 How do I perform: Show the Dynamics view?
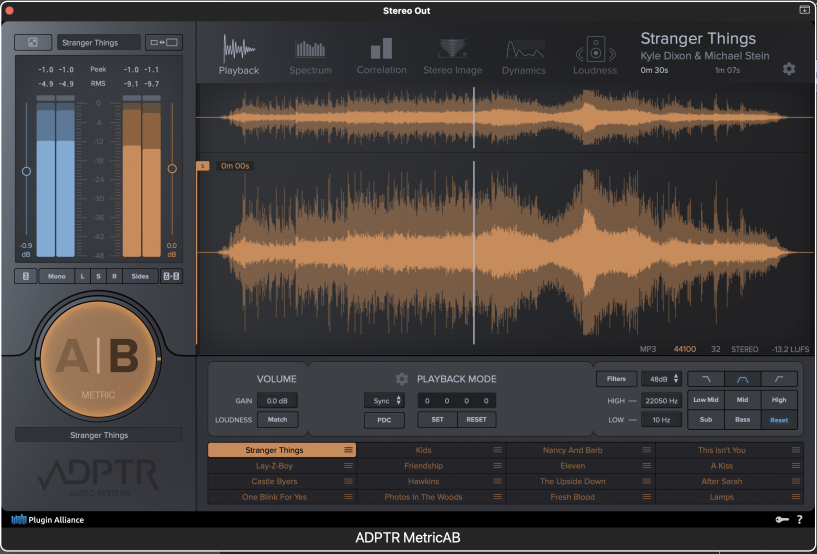524,56
